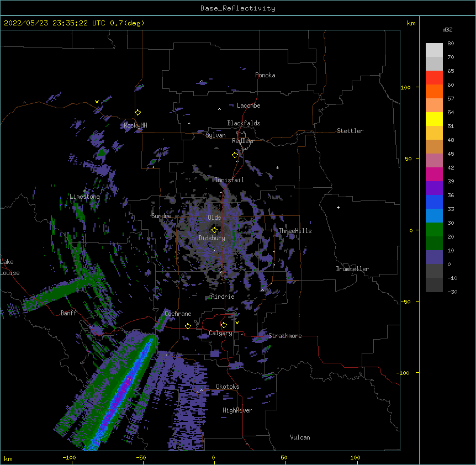Click the magenta 42–39 dBZ legend swatch

click(x=434, y=174)
